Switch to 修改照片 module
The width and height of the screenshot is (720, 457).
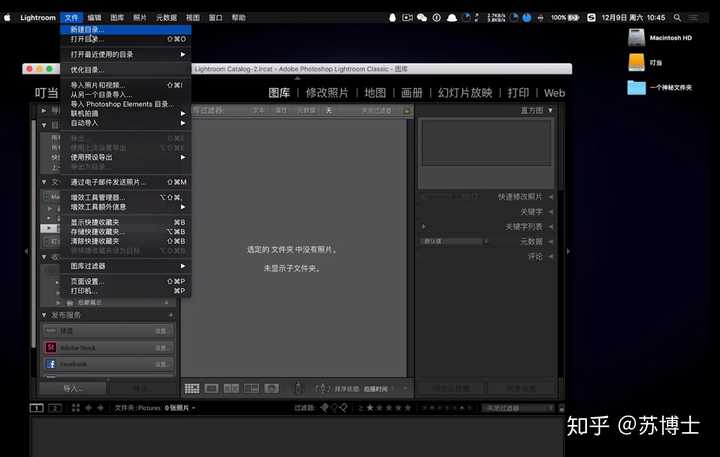(x=327, y=93)
